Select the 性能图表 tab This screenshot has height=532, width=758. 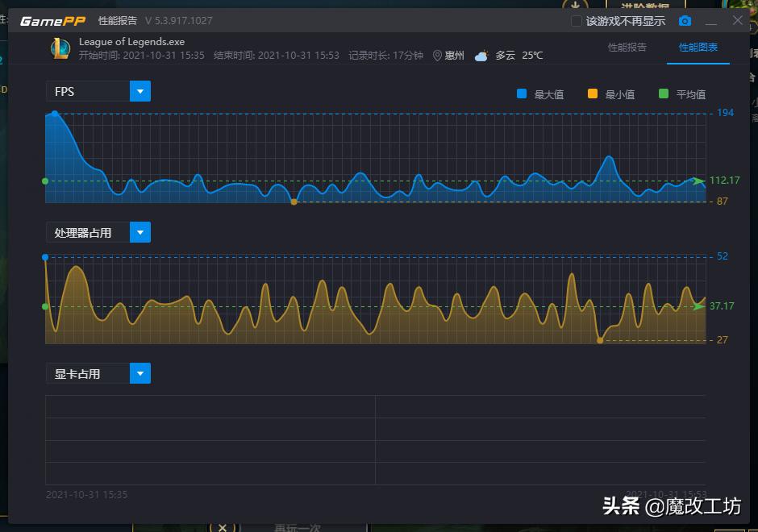coord(697,48)
